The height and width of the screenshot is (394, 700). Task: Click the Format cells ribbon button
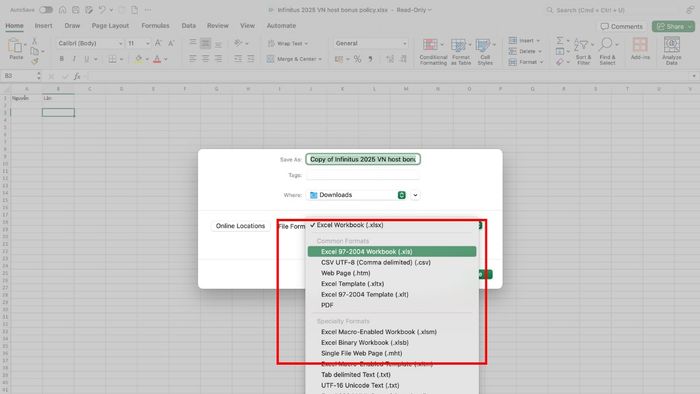[x=526, y=62]
